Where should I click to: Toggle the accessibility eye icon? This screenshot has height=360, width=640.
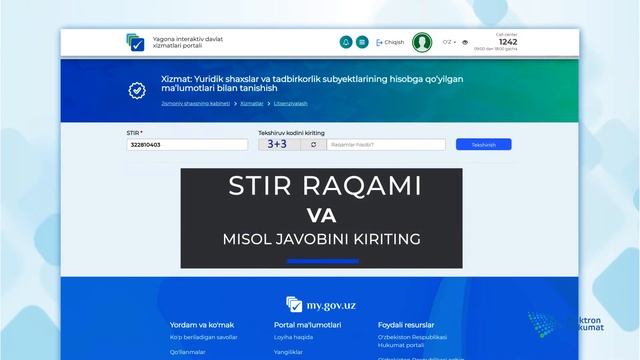465,42
